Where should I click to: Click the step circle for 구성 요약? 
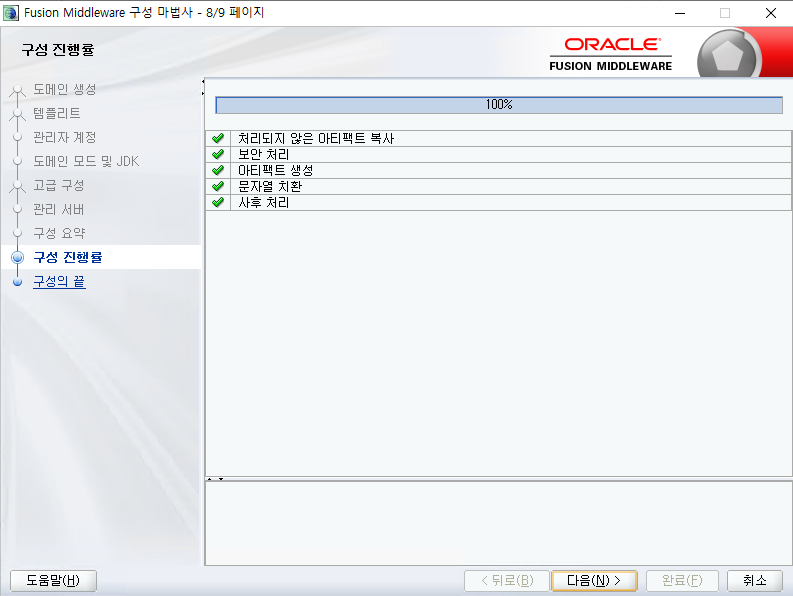[18, 233]
